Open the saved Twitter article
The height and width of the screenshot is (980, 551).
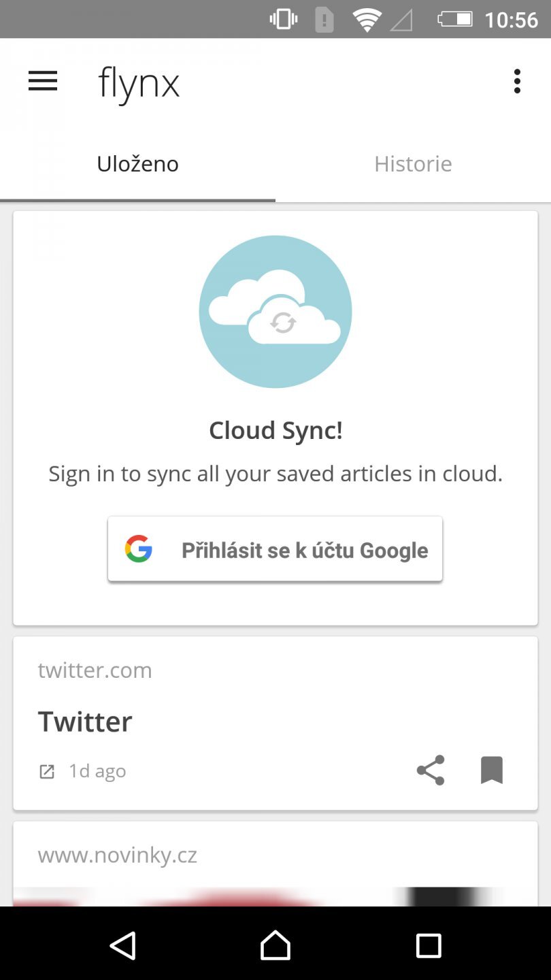(x=85, y=721)
